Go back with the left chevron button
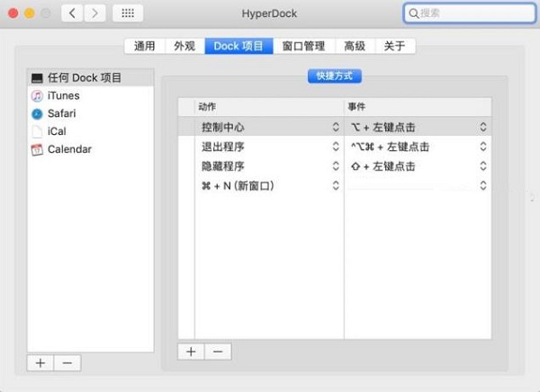The image size is (540, 392). tap(72, 13)
